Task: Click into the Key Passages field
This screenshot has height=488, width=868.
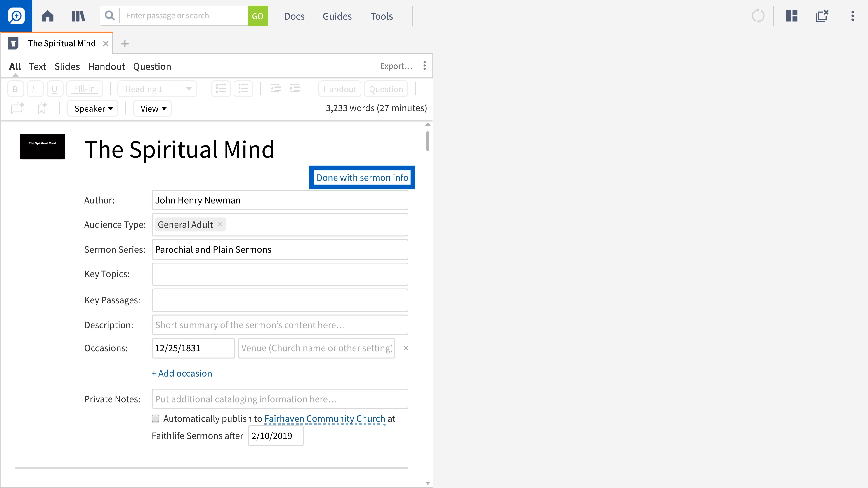Action: (x=280, y=300)
